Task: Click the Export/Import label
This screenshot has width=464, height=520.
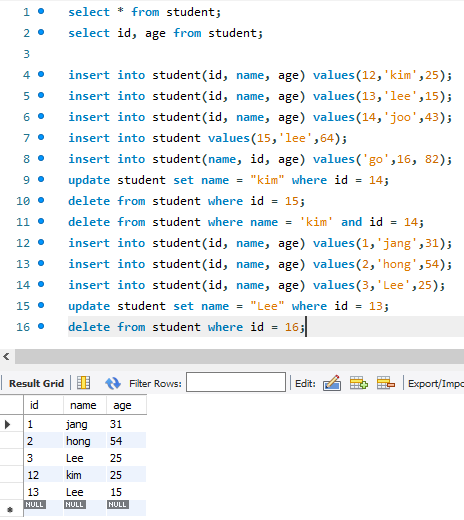Action: [x=436, y=384]
